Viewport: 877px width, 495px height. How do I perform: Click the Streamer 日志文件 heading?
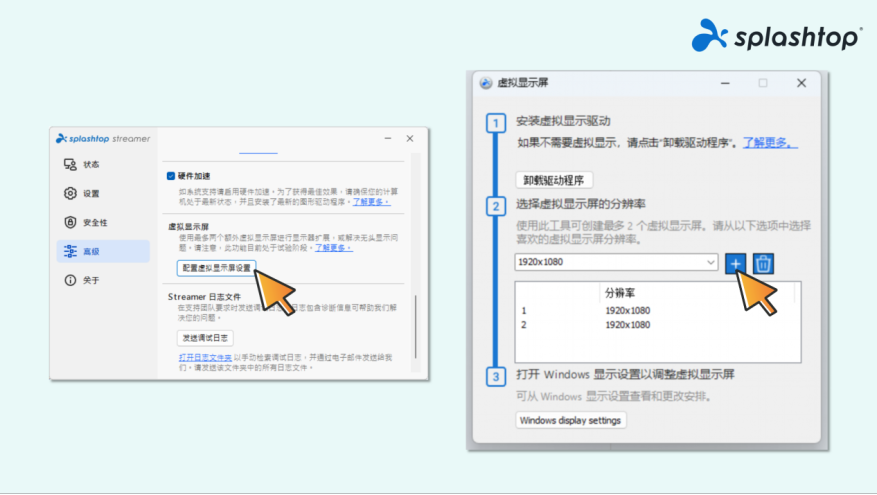[x=204, y=297]
